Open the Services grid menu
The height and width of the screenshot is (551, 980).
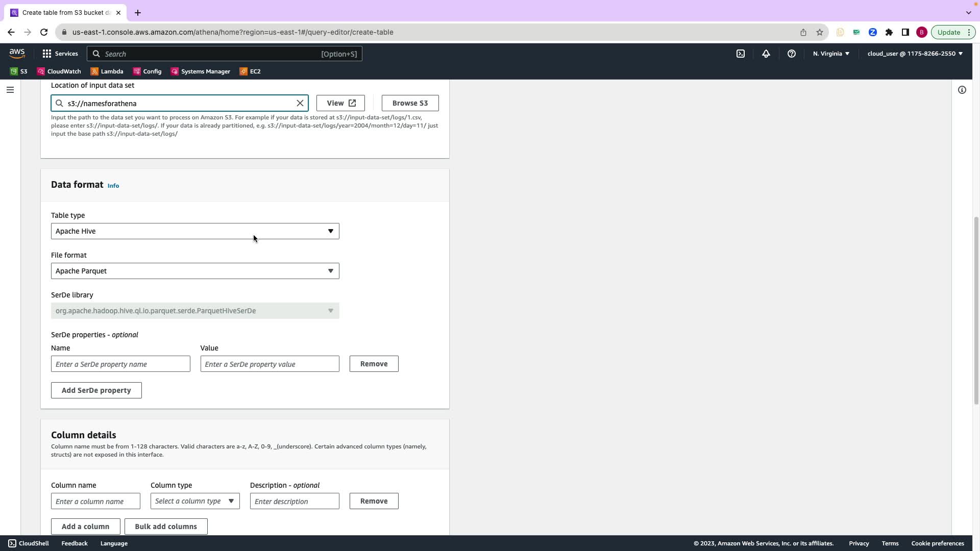[60, 54]
